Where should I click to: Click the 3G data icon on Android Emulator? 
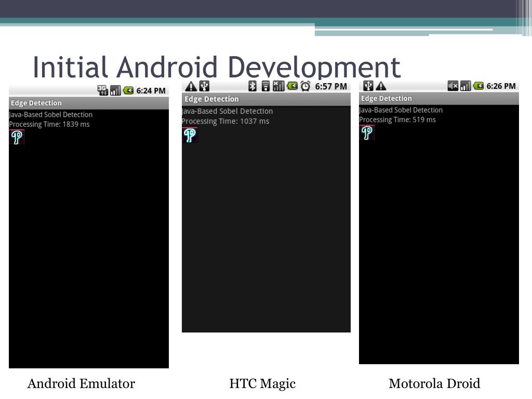click(102, 90)
